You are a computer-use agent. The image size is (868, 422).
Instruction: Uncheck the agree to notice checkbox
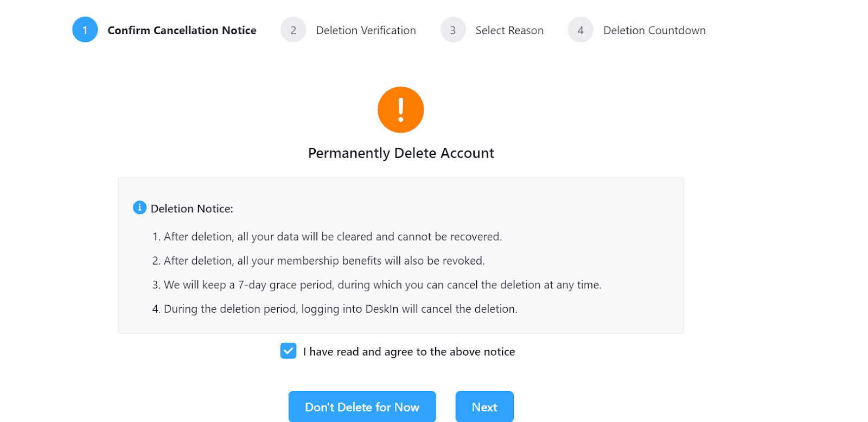tap(289, 351)
